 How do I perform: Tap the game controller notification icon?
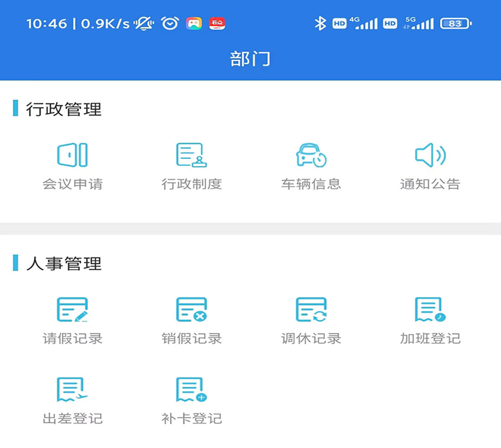(194, 23)
